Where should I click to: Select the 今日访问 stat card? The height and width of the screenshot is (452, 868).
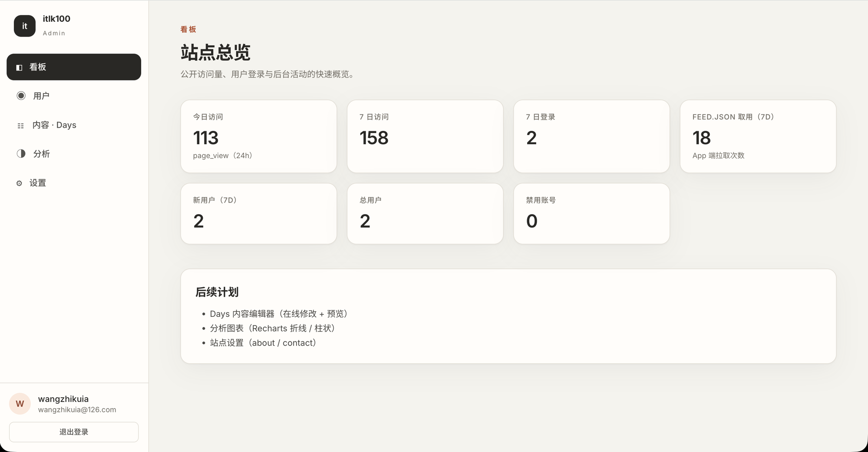coord(259,136)
